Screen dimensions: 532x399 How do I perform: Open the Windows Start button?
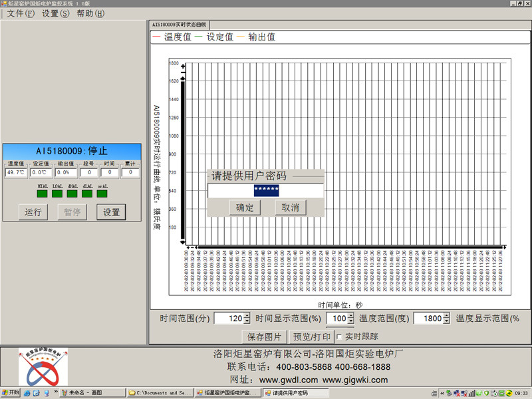pos(11,393)
